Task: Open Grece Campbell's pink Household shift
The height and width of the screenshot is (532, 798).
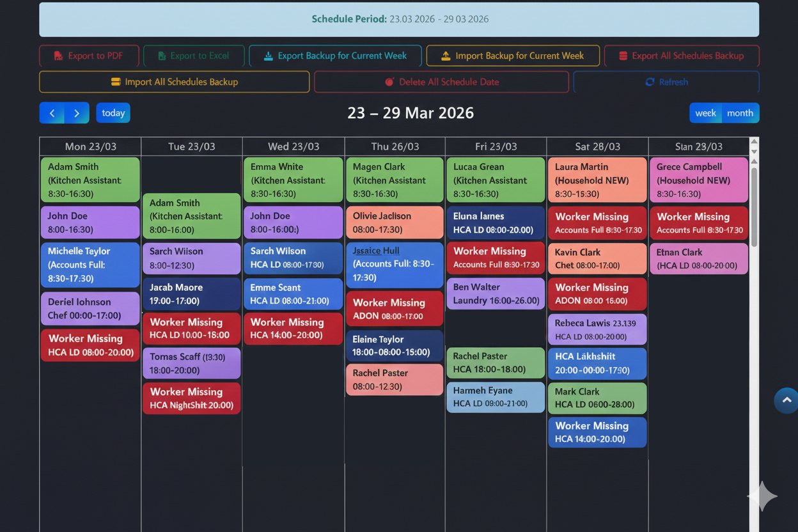Action: 699,180
